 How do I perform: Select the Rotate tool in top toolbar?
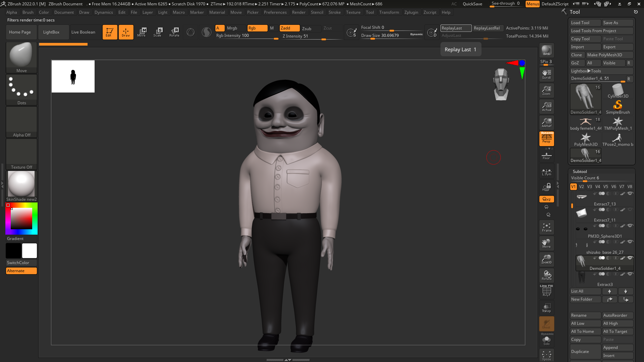coord(174,32)
